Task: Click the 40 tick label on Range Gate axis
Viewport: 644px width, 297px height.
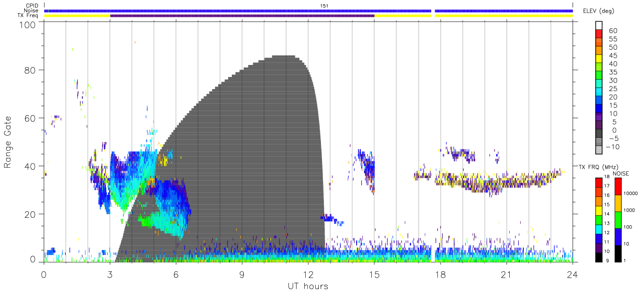Action: [30, 166]
